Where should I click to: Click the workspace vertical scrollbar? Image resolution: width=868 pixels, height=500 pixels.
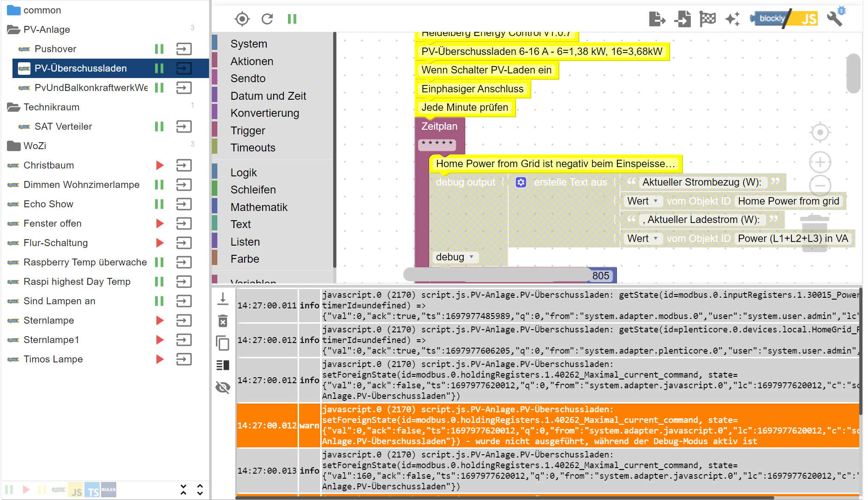(854, 74)
